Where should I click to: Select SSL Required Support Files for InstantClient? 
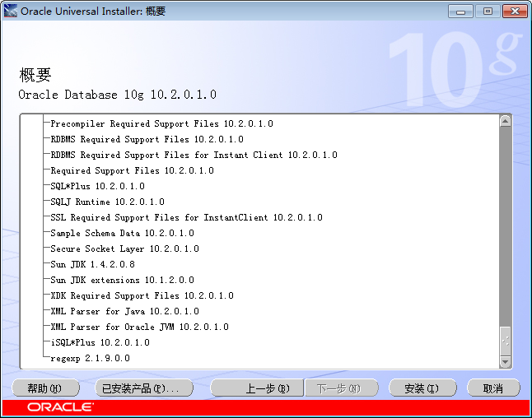tap(186, 217)
